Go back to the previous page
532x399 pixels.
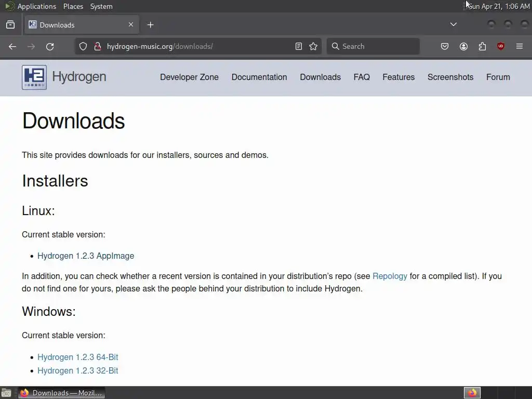coord(12,46)
